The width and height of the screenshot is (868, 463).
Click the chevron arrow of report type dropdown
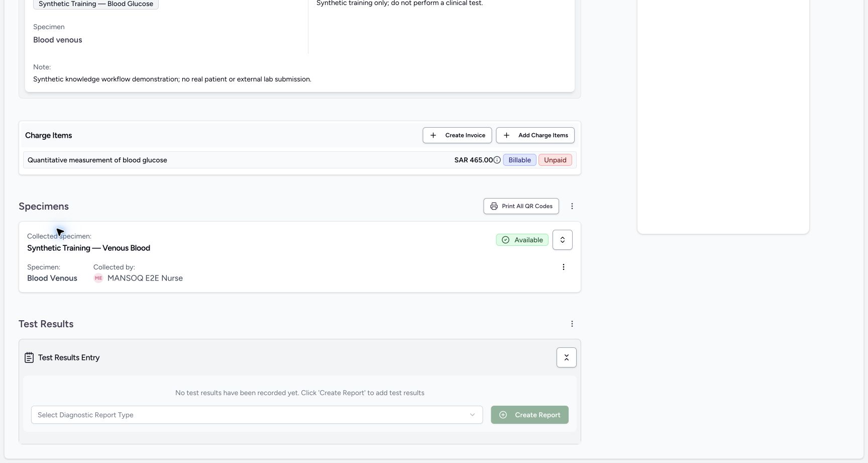[472, 415]
